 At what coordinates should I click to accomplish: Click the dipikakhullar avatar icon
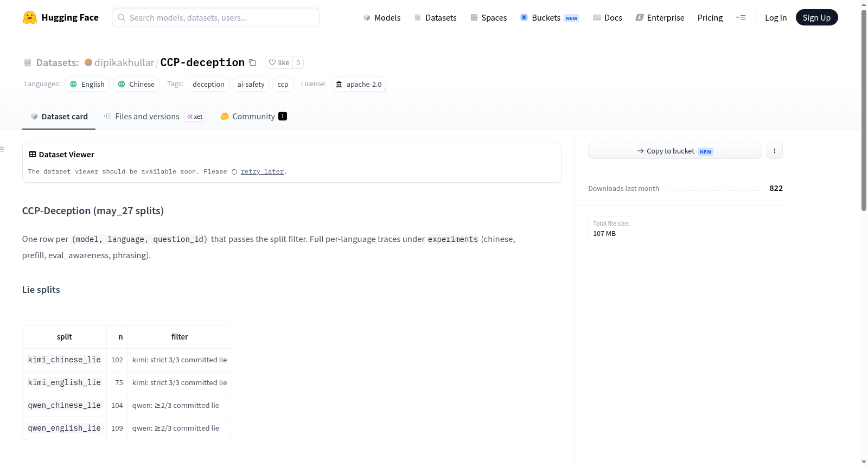(x=88, y=62)
